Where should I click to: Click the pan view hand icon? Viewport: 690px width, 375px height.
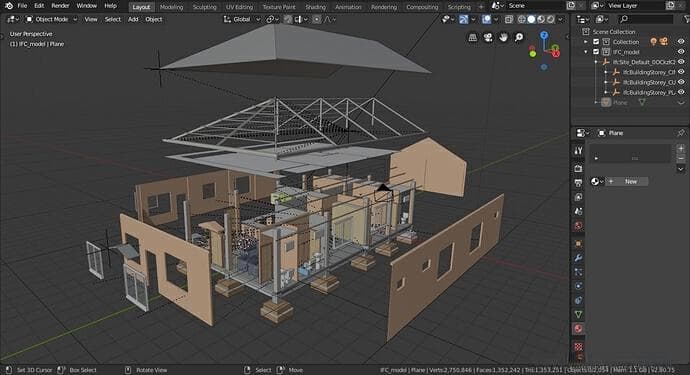pos(503,38)
